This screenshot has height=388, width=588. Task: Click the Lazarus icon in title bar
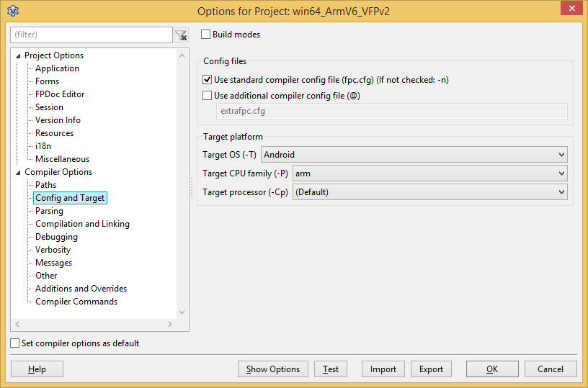[12, 11]
